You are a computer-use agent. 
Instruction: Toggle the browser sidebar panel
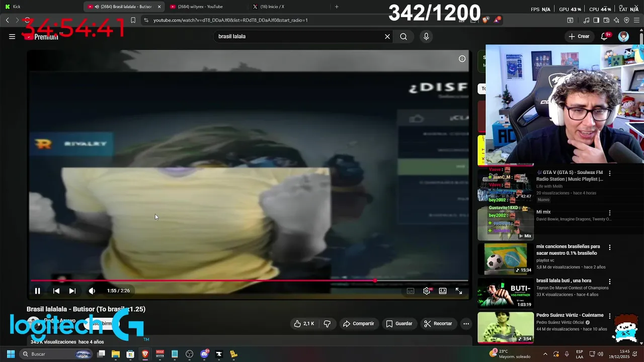click(x=596, y=20)
